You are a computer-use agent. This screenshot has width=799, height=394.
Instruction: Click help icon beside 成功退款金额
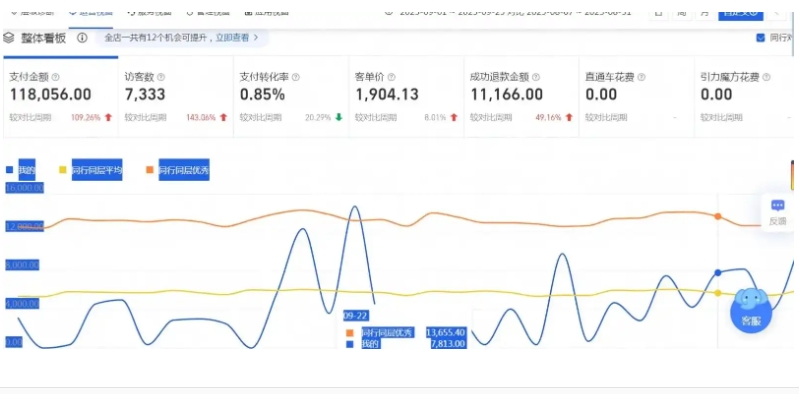(x=536, y=77)
